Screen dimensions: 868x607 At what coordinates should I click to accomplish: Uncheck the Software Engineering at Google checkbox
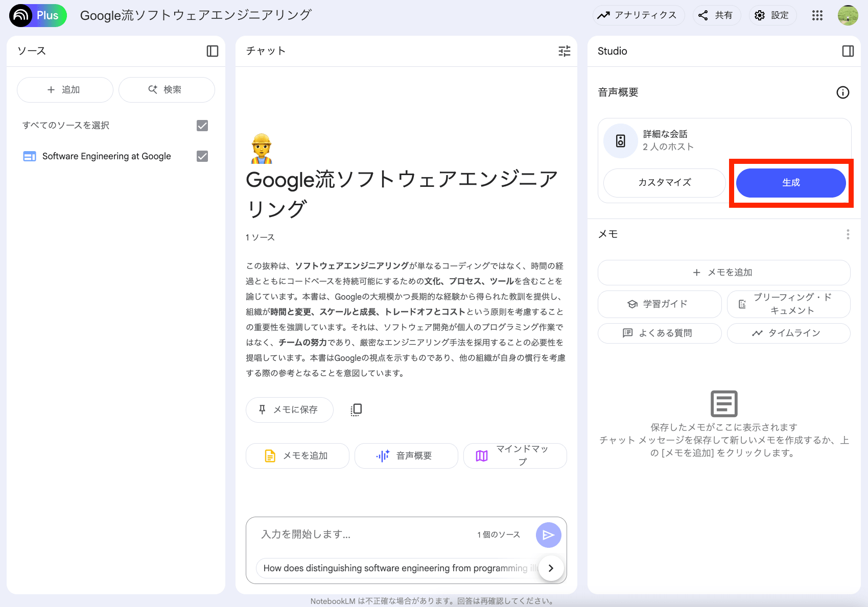tap(202, 156)
